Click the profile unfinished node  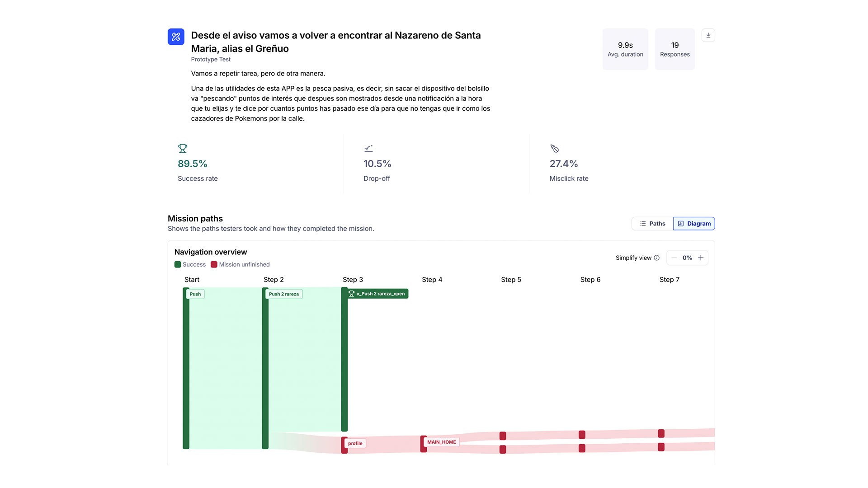pos(355,443)
